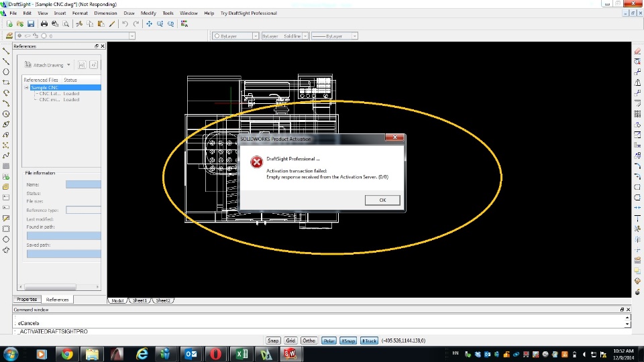
Task: Click the Print Preview magnifier icon
Action: (66, 24)
